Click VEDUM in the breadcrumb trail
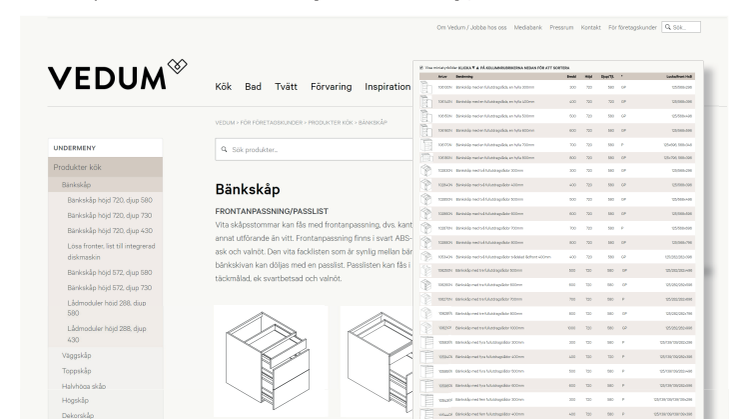The image size is (746, 419). [225, 123]
